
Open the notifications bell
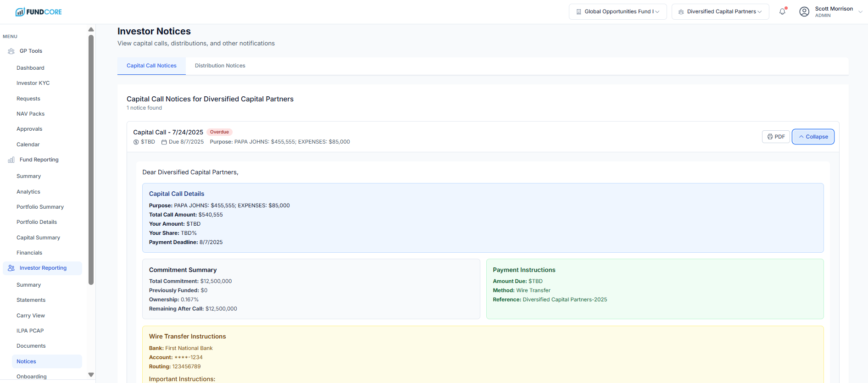[x=782, y=12]
